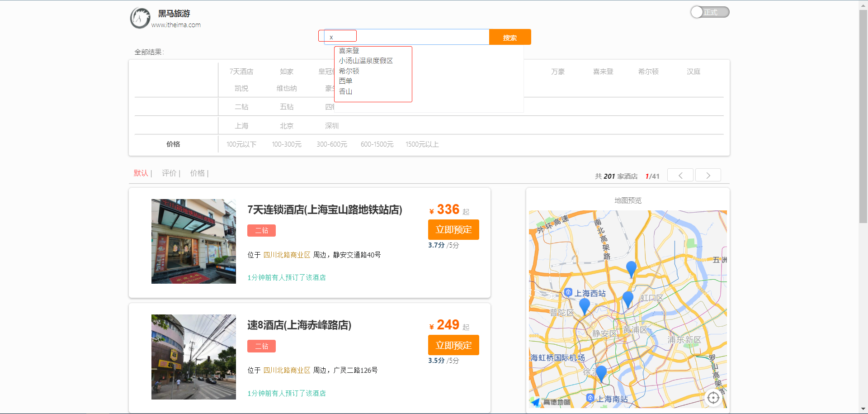Select 二钻 star rating filter
The image size is (868, 414).
tap(241, 107)
